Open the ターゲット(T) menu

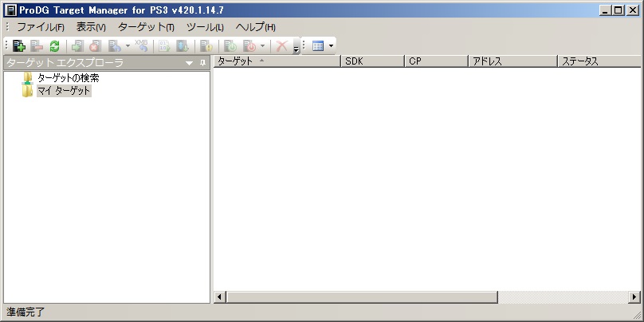[146, 28]
